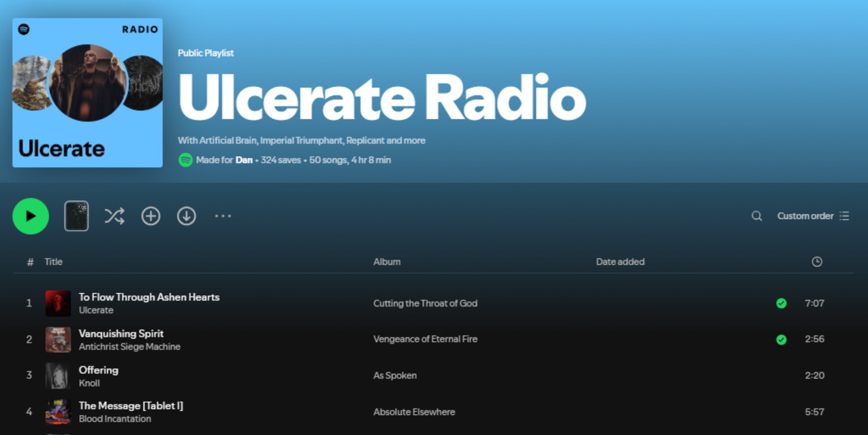The image size is (868, 435).
Task: Search within the playlist
Action: pyautogui.click(x=756, y=216)
